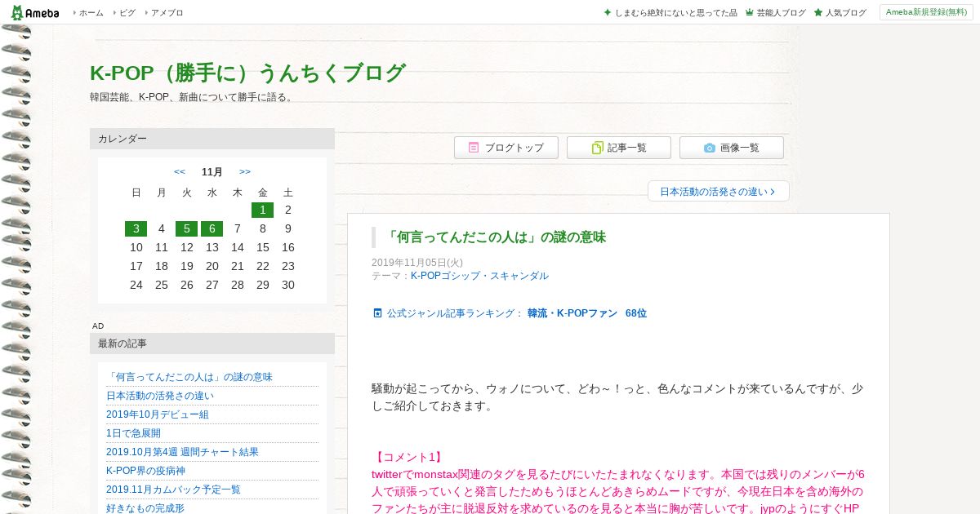Open 韓流・K-POPファン 68位 ranking link

(587, 313)
